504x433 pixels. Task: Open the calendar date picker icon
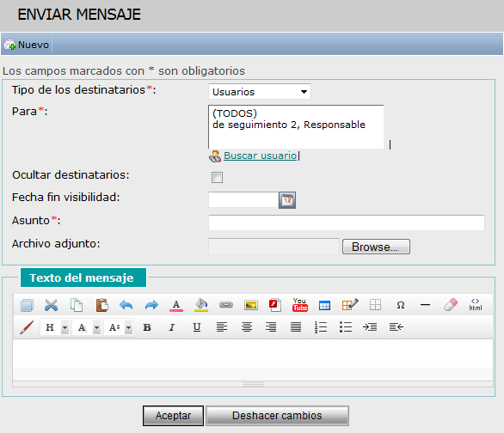(287, 200)
